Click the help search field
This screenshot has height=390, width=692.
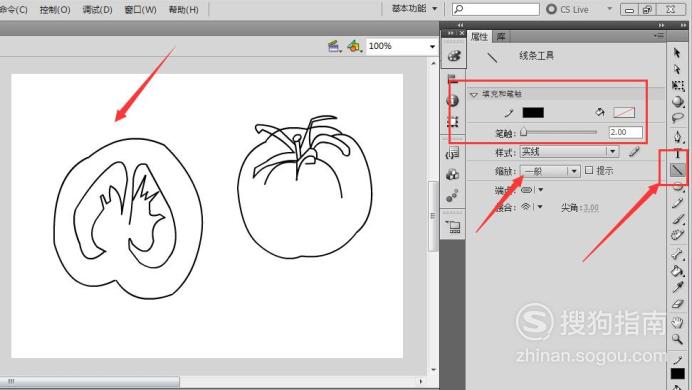(496, 9)
